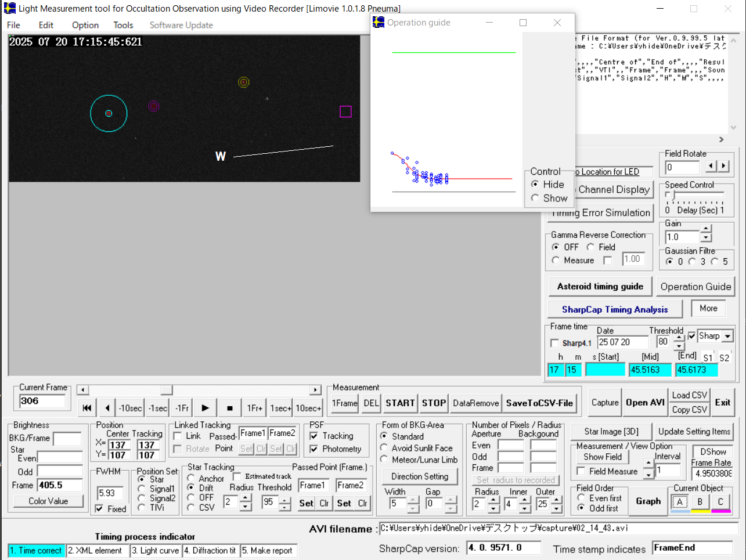
Task: Step back one frame using left arrow icon
Action: point(107,408)
